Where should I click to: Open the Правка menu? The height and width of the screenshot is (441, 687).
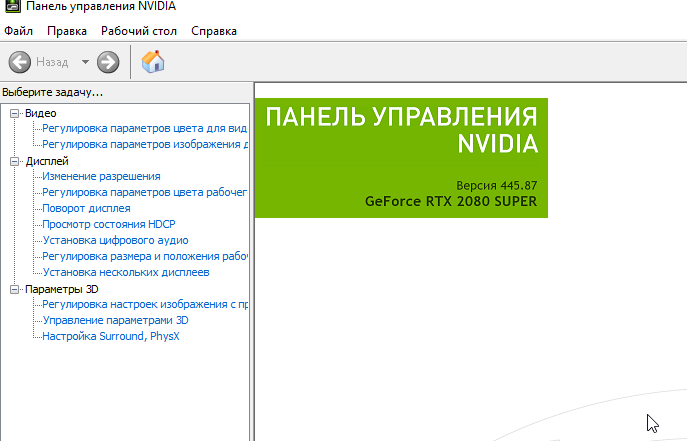pos(67,31)
